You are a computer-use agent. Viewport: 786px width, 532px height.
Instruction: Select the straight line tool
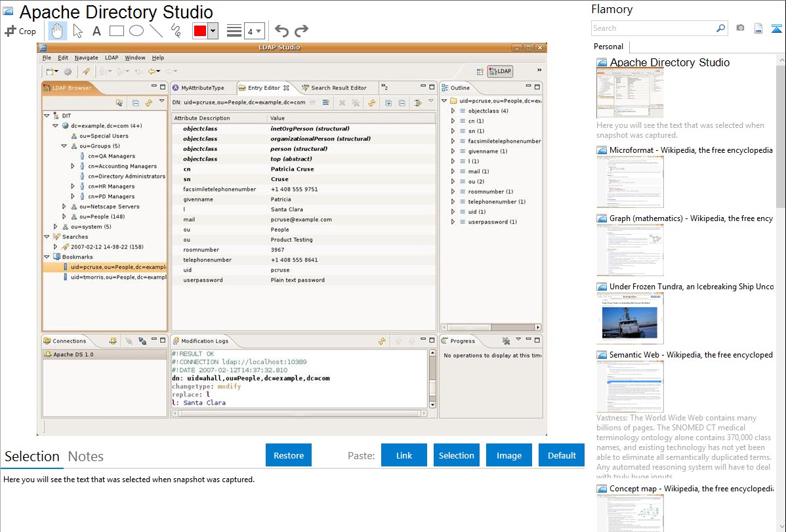156,31
